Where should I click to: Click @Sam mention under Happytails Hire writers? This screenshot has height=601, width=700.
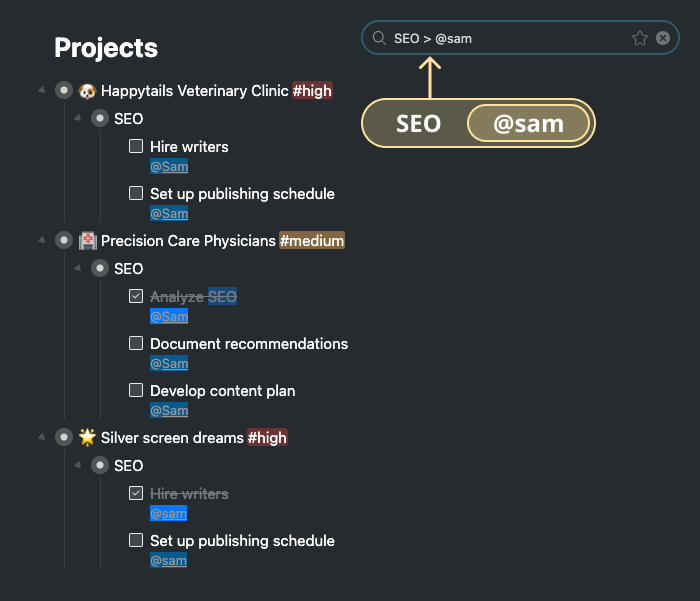point(169,167)
